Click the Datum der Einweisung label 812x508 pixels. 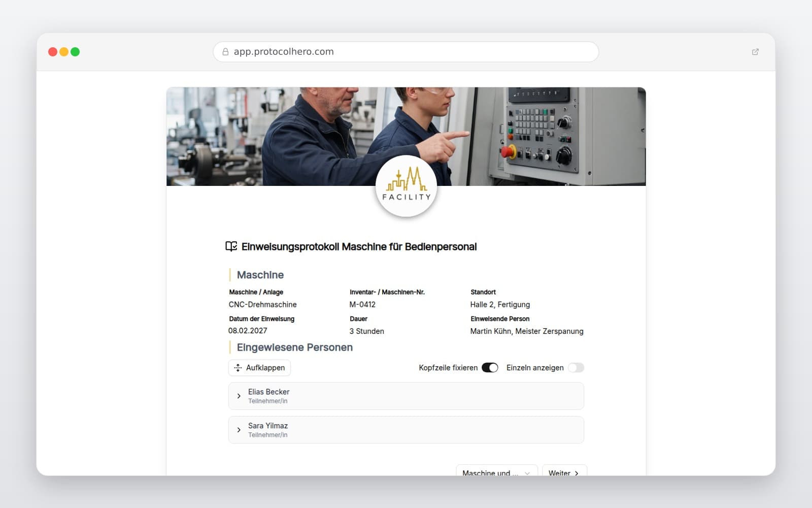261,319
